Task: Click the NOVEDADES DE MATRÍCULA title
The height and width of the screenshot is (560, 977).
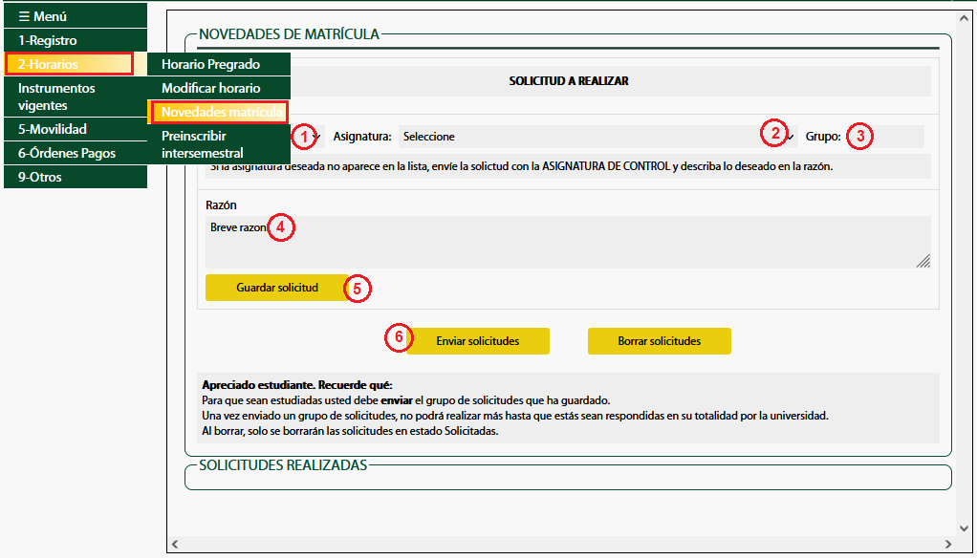Action: pos(289,34)
